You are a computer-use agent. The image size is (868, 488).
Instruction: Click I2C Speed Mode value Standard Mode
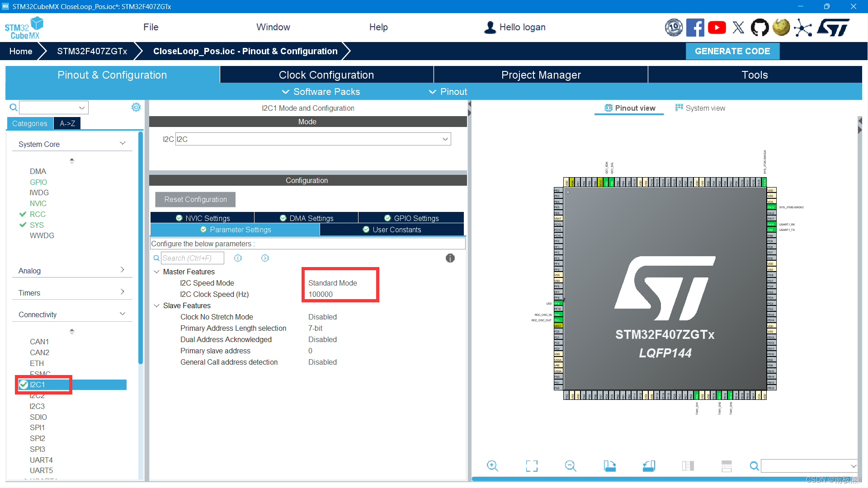[333, 283]
